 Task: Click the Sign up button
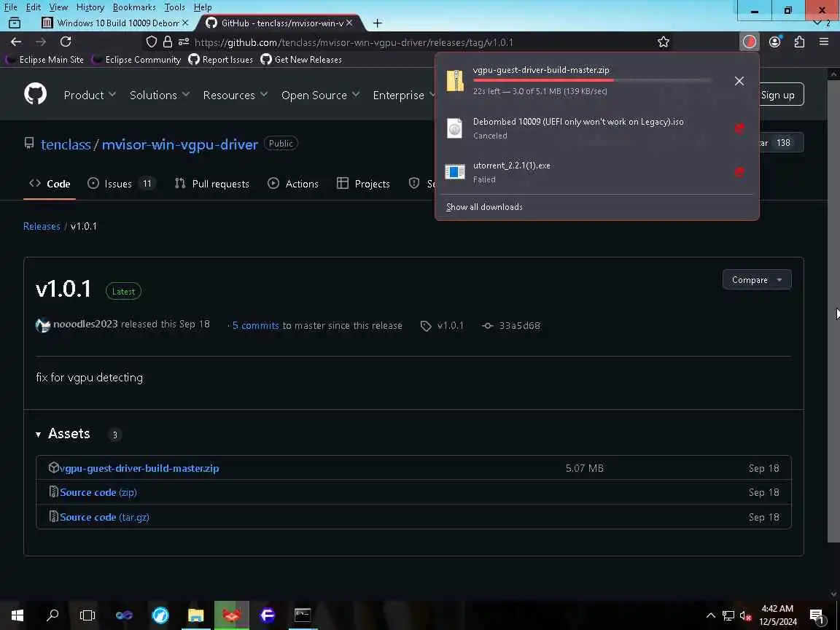(778, 95)
